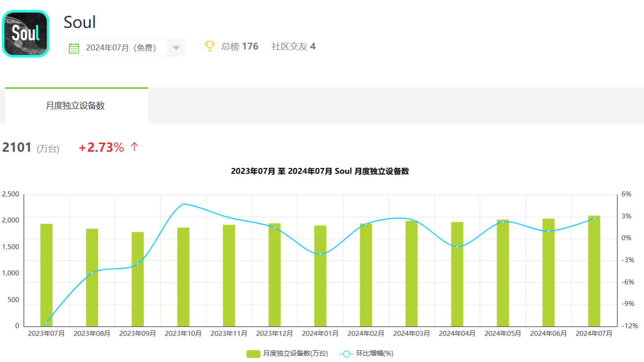Click the green bar for 2024年06月
This screenshot has height=362, width=644.
click(549, 272)
